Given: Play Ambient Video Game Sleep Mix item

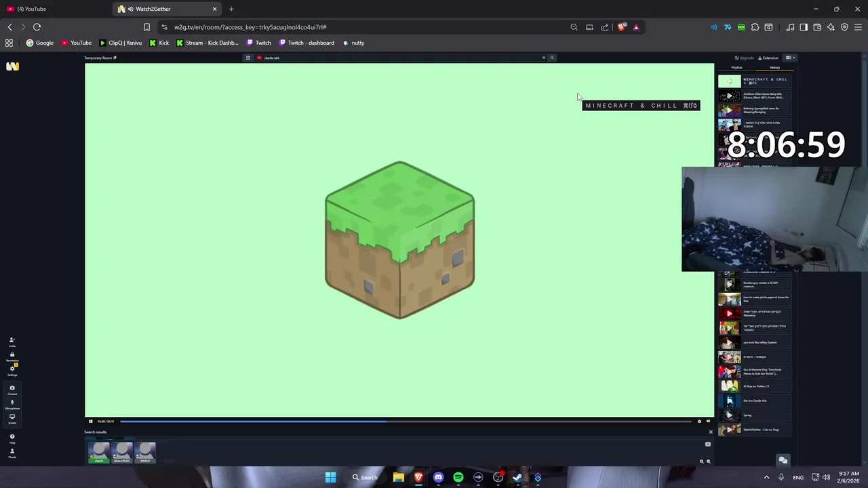Looking at the screenshot, I should 755,96.
